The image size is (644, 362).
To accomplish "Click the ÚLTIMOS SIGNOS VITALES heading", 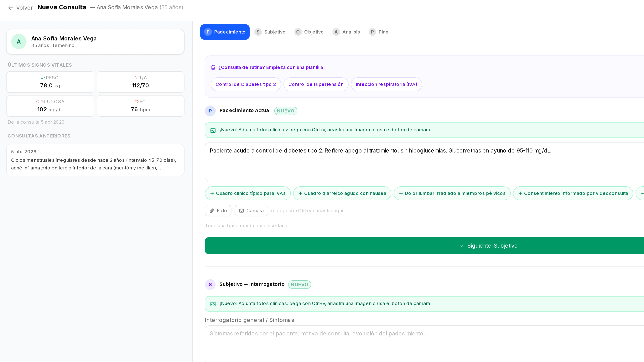I will 40,65.
